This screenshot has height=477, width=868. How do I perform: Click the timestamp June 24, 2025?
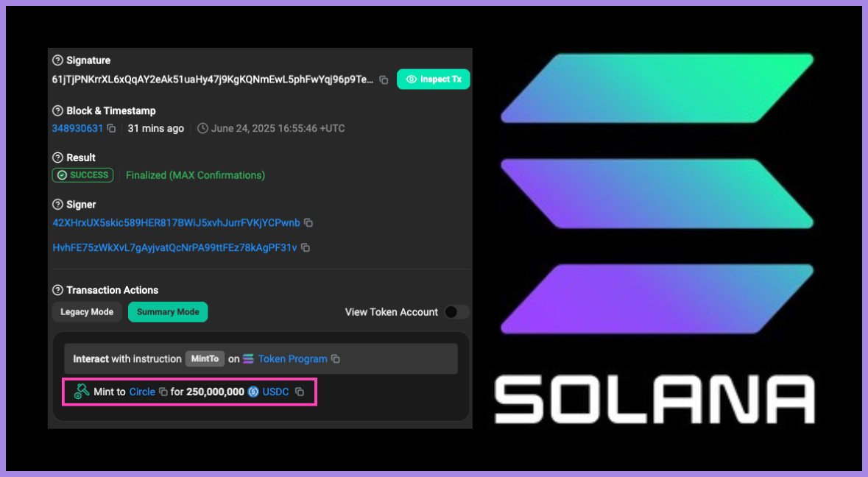pyautogui.click(x=278, y=128)
